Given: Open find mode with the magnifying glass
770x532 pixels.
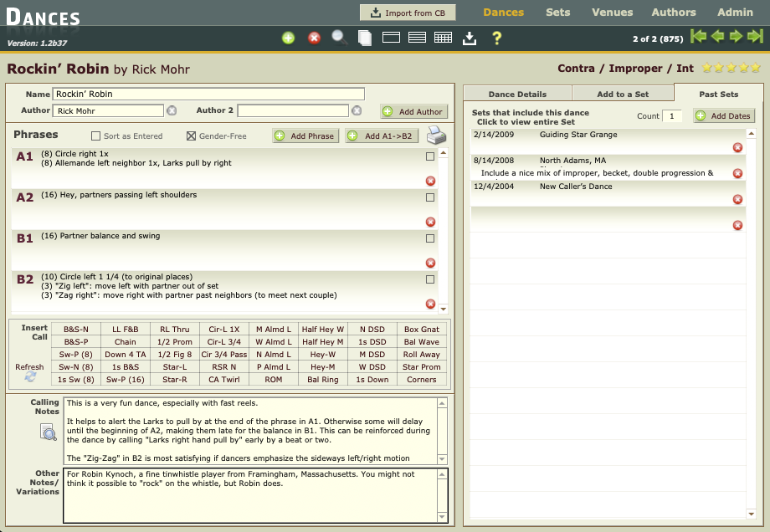Looking at the screenshot, I should 339,37.
